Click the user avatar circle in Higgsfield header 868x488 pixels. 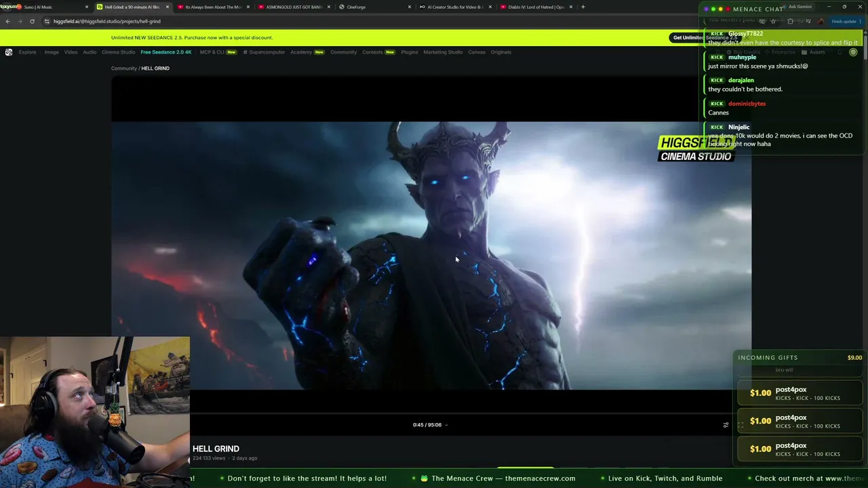tap(853, 52)
